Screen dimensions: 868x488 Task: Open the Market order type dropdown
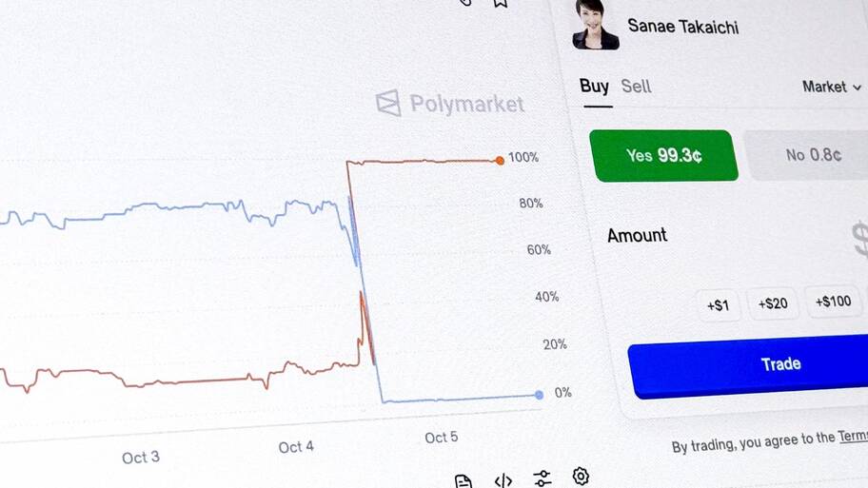click(831, 87)
